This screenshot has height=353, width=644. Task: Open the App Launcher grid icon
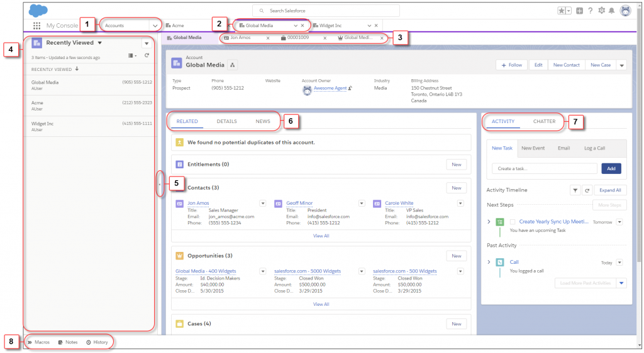tap(36, 25)
